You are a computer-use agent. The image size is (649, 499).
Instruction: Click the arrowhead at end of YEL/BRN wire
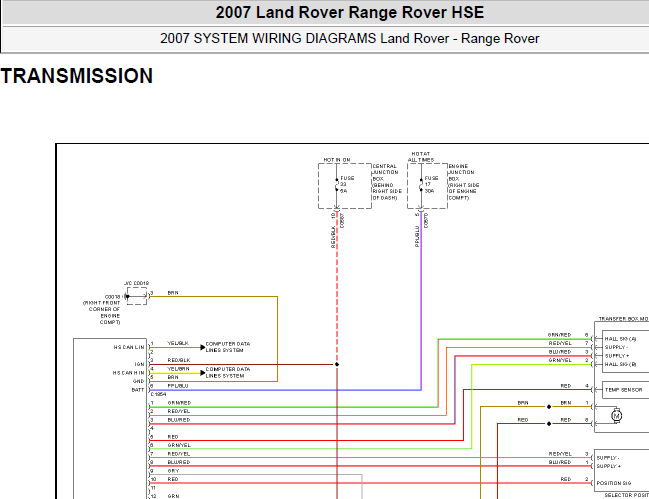(203, 373)
